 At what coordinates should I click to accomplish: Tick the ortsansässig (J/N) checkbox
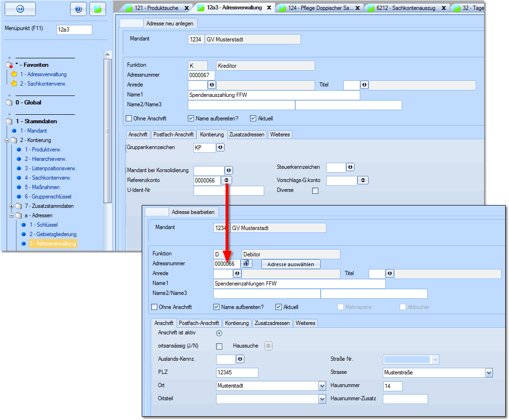pyautogui.click(x=219, y=346)
